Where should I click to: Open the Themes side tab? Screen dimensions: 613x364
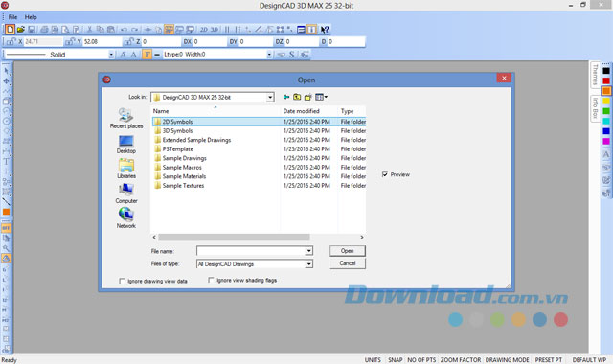595,75
